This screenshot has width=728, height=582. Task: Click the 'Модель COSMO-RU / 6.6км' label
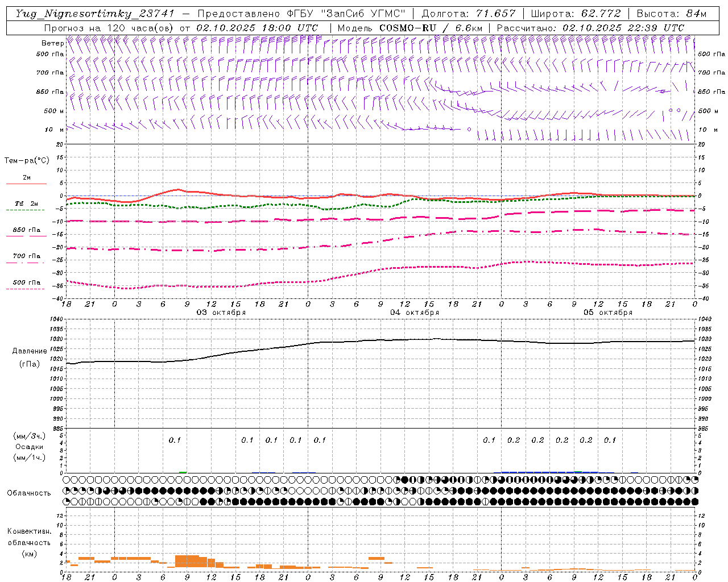click(x=409, y=28)
